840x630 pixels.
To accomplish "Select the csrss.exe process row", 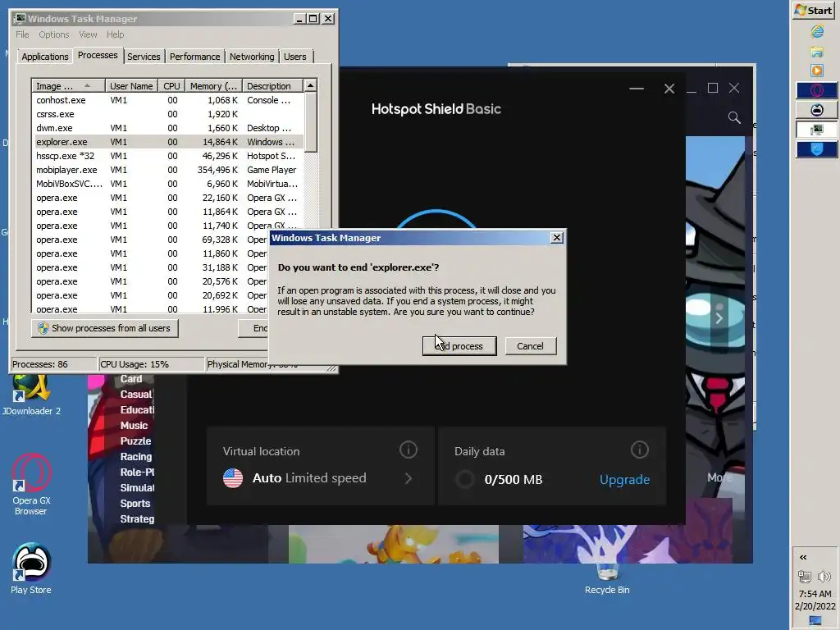I will pyautogui.click(x=167, y=114).
